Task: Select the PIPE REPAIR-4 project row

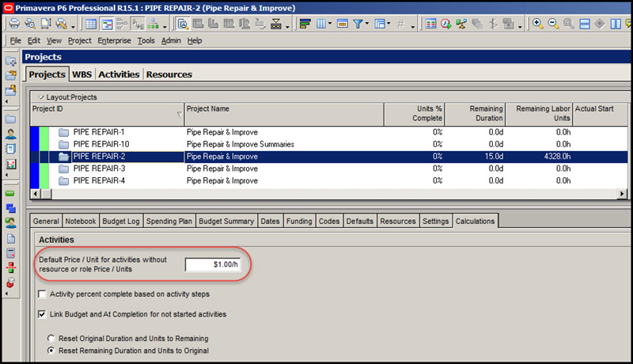Action: [x=329, y=180]
